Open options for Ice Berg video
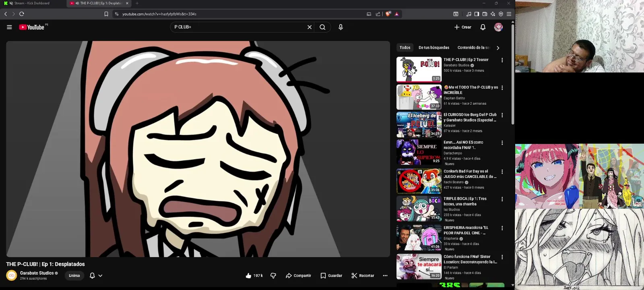The width and height of the screenshot is (644, 290). [502, 115]
